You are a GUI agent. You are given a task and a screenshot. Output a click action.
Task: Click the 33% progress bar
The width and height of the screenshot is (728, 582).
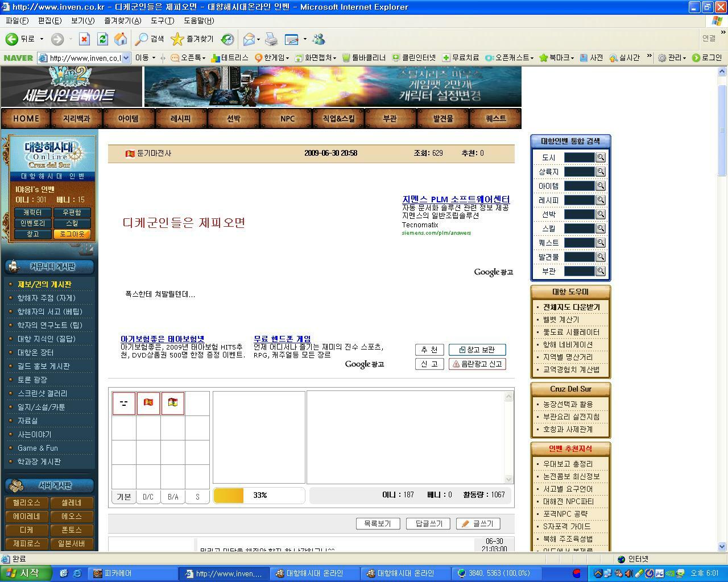pyautogui.click(x=259, y=496)
